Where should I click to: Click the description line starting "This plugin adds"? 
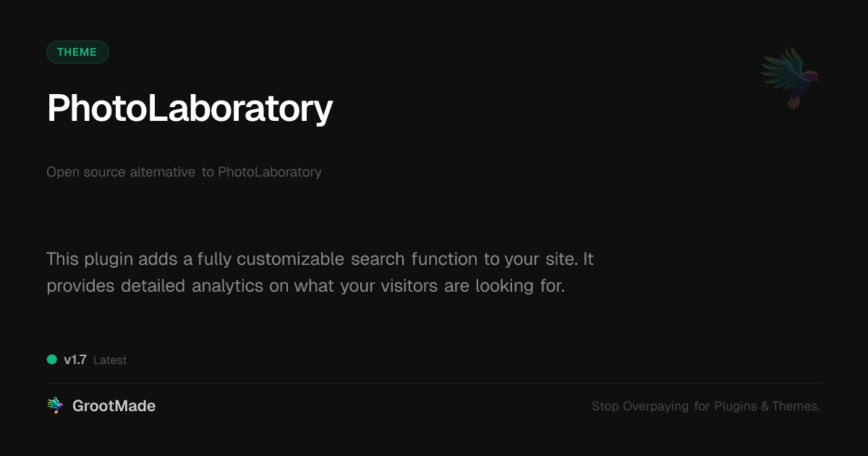320,258
